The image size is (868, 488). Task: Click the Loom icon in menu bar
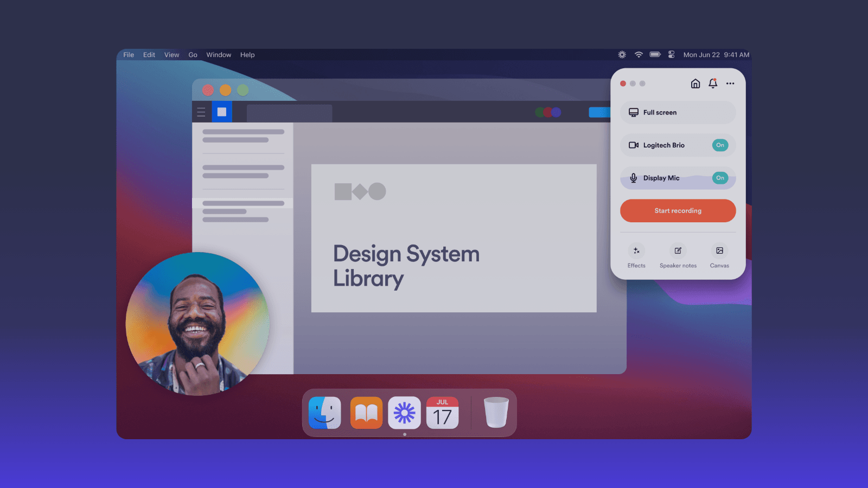pyautogui.click(x=622, y=55)
